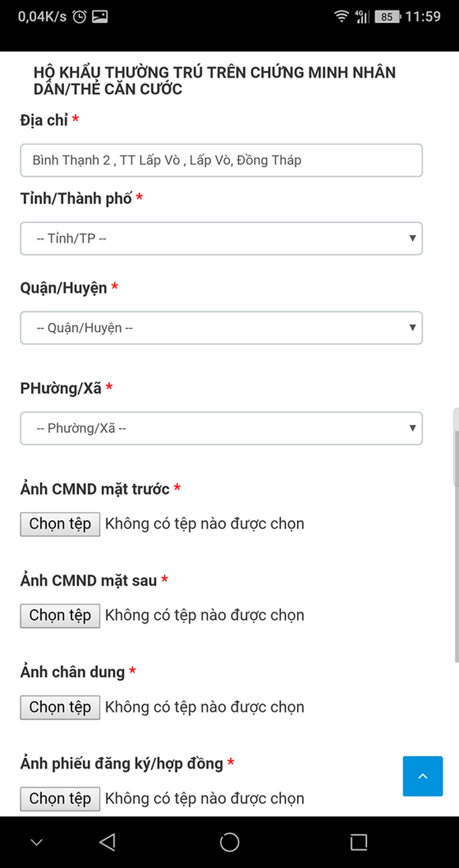This screenshot has height=868, width=459.
Task: Choose file for Ảnh CMND mặt trước
Action: (60, 524)
